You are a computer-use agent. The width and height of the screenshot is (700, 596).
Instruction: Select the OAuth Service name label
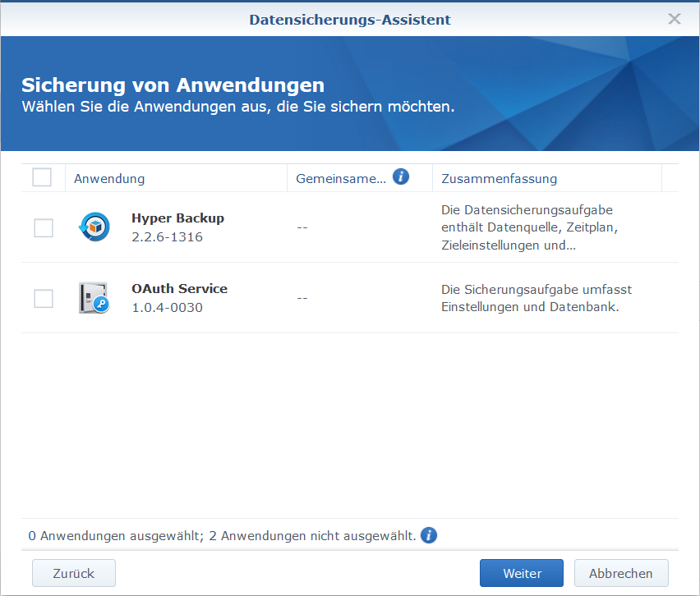pos(179,289)
